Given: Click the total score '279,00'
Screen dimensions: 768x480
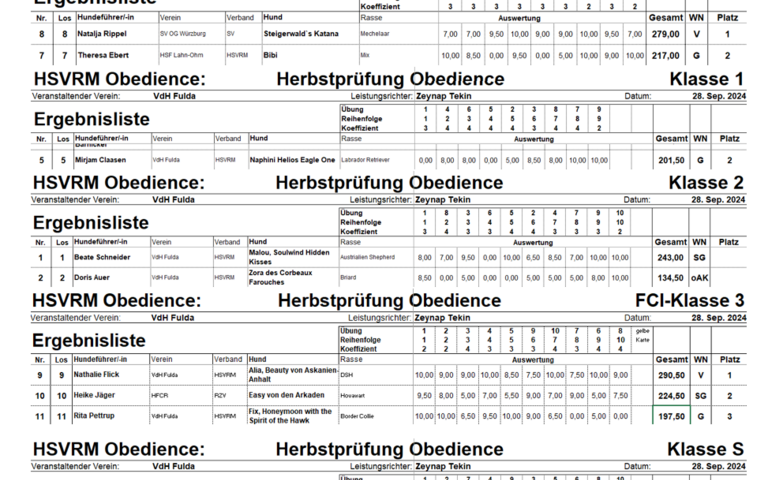Looking at the screenshot, I should [x=665, y=34].
